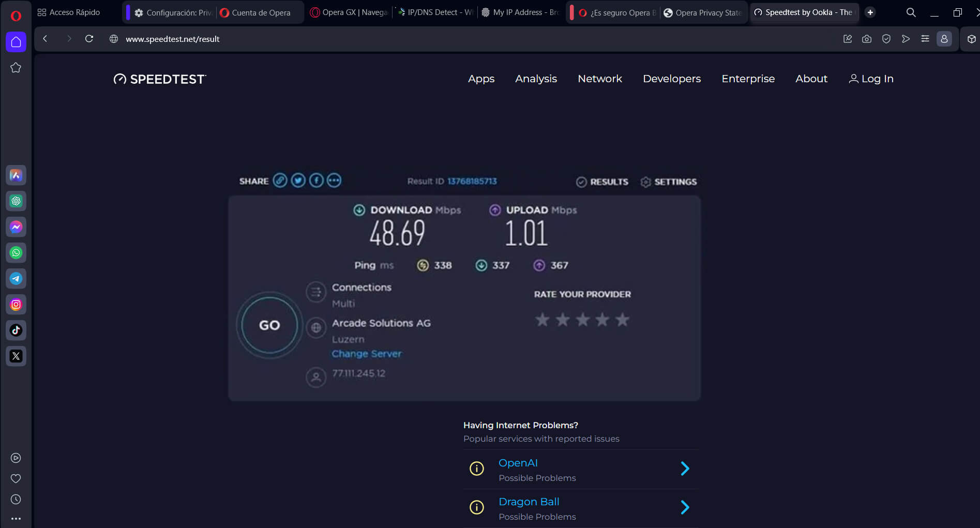This screenshot has height=528, width=980.
Task: Open more sharing options ellipsis
Action: coord(334,180)
